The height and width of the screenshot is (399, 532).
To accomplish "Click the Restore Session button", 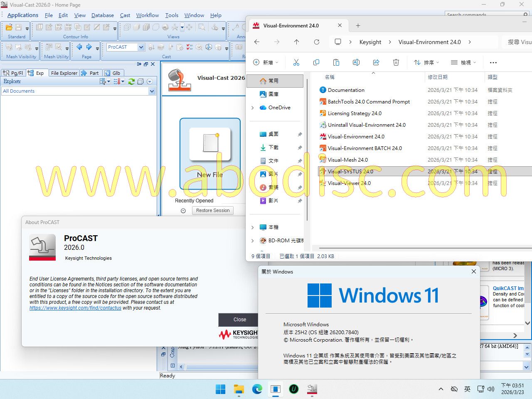I will coord(212,210).
